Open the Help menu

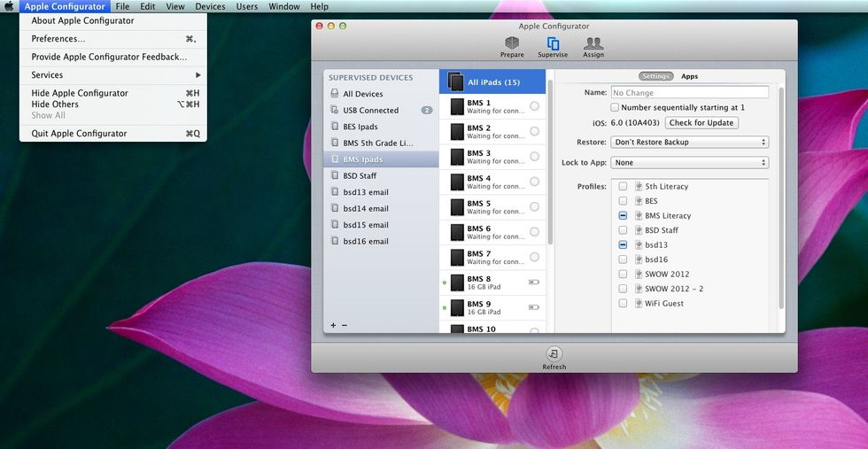[x=319, y=7]
